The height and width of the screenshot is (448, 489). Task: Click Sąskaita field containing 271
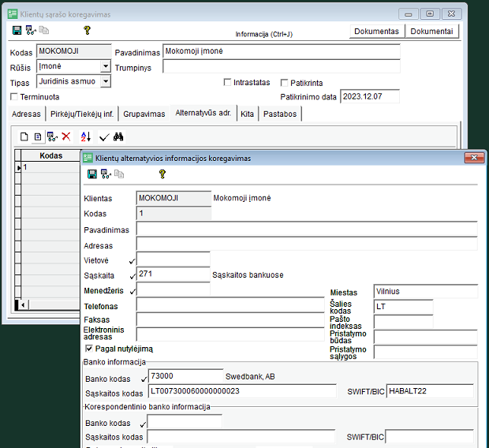click(x=173, y=274)
